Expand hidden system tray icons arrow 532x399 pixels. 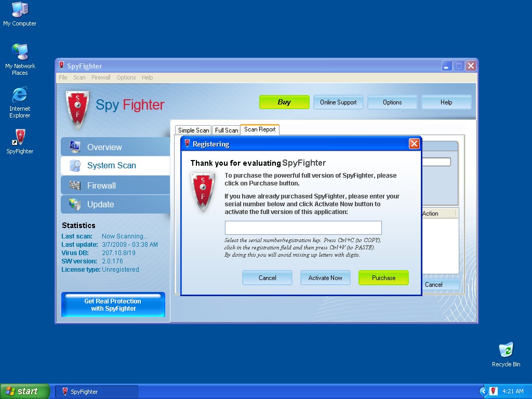click(x=484, y=391)
